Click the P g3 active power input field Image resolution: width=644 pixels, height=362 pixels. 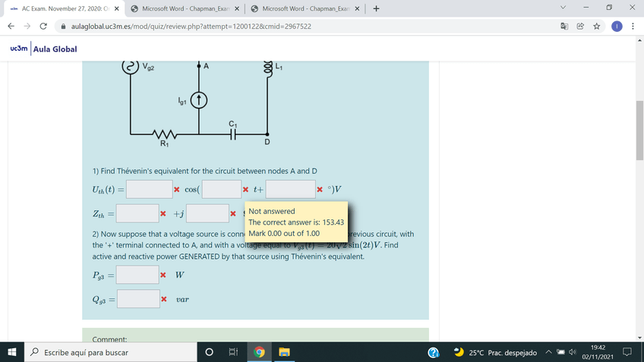137,275
